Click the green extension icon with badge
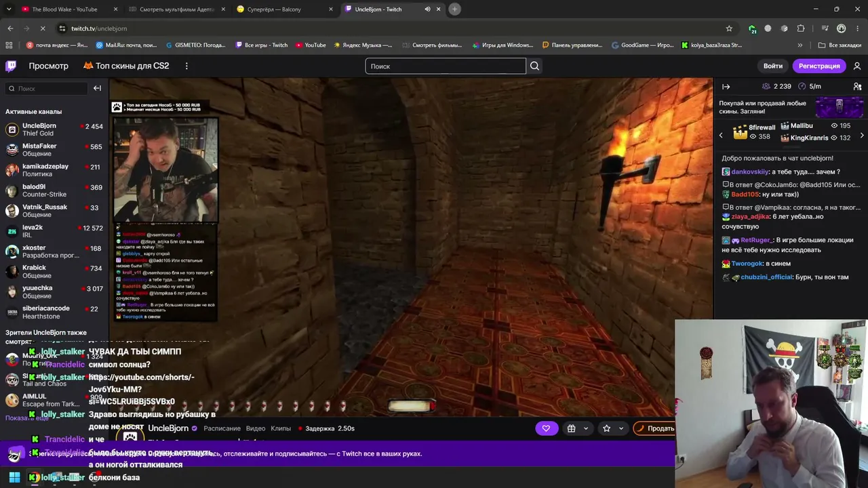The image size is (868, 488). click(752, 28)
